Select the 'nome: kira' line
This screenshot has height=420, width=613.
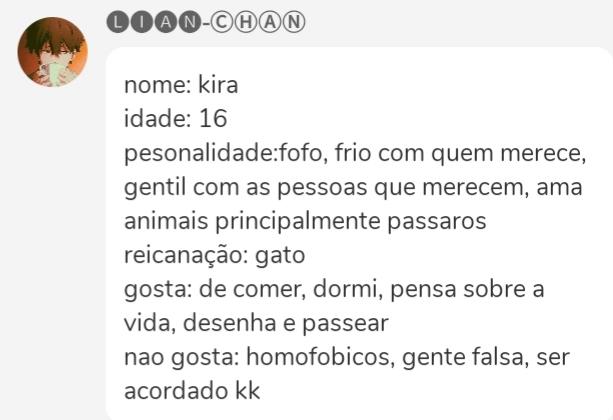[181, 84]
